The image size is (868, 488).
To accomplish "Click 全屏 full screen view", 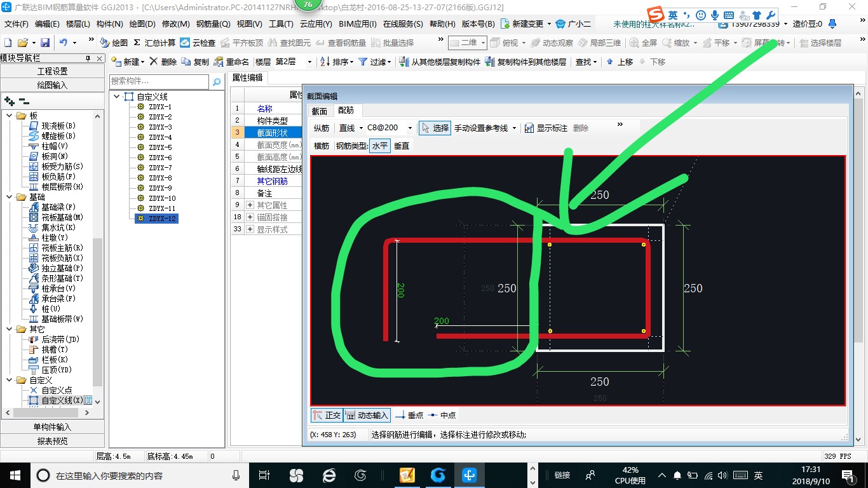I will [644, 43].
